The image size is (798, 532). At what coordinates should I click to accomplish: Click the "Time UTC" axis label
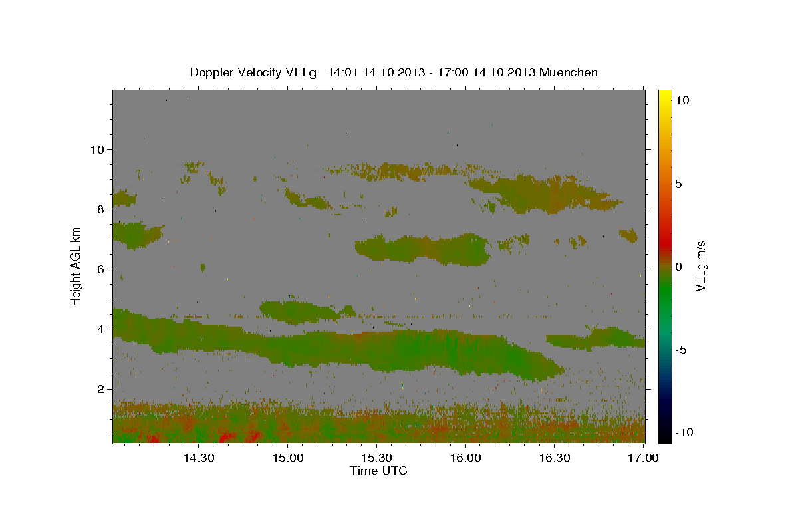[378, 471]
